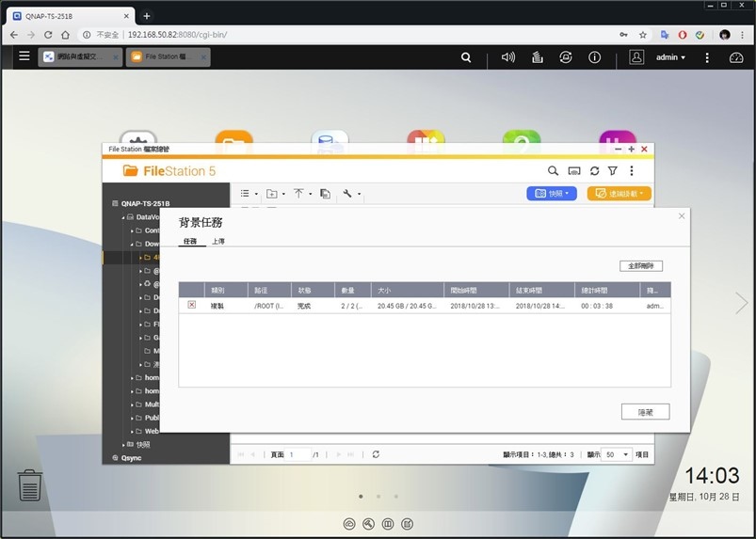
Task: Click the 全部刪除 delete all button
Action: pos(641,266)
